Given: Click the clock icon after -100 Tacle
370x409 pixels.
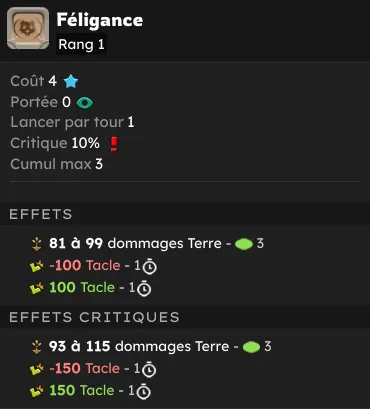Looking at the screenshot, I should click(150, 267).
